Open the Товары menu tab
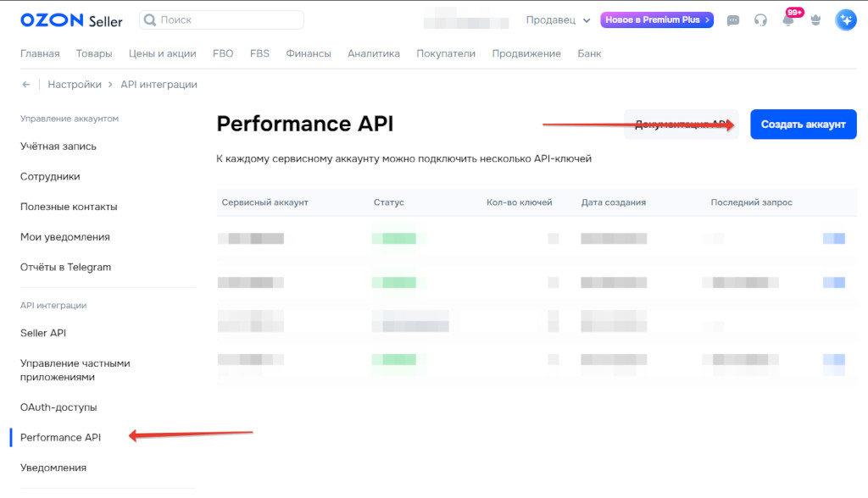Image resolution: width=868 pixels, height=498 pixels. coord(94,53)
